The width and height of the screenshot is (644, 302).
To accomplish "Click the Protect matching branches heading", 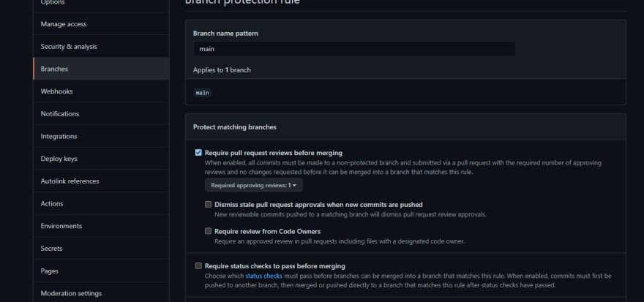I will [x=234, y=127].
